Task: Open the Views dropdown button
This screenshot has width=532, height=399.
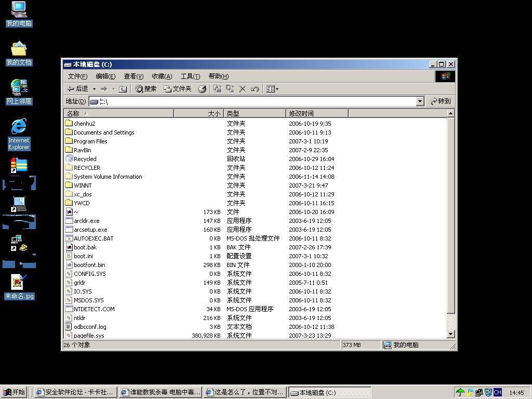Action: tap(272, 89)
